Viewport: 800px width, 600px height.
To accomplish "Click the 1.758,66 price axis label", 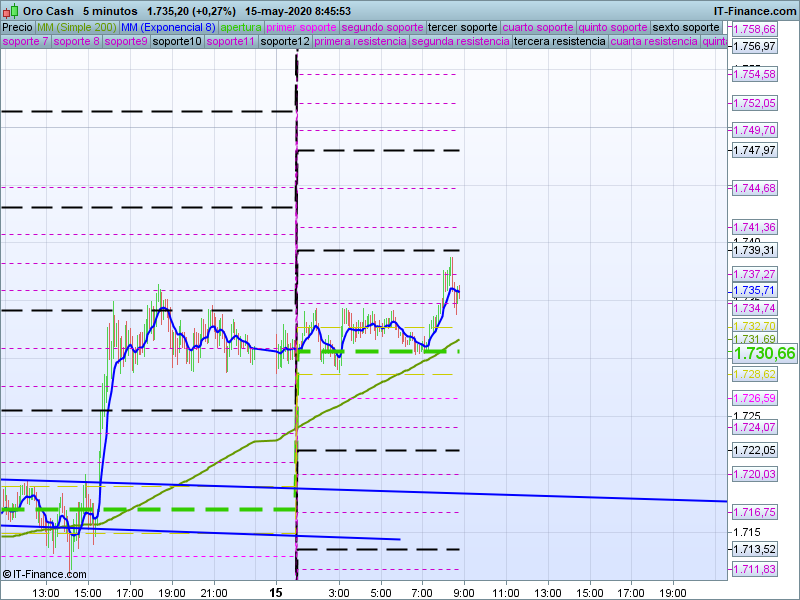I will coord(754,30).
